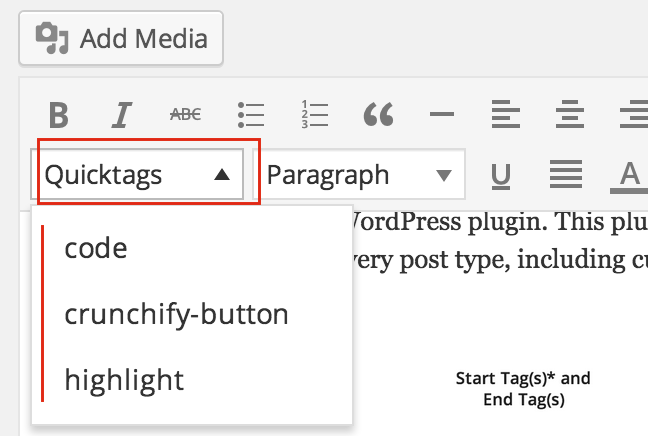648x436 pixels.
Task: Insert a horizontal line
Action: point(441,115)
